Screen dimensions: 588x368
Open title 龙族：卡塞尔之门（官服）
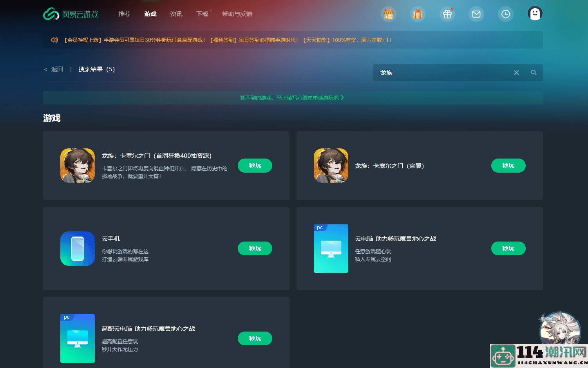pyautogui.click(x=390, y=166)
